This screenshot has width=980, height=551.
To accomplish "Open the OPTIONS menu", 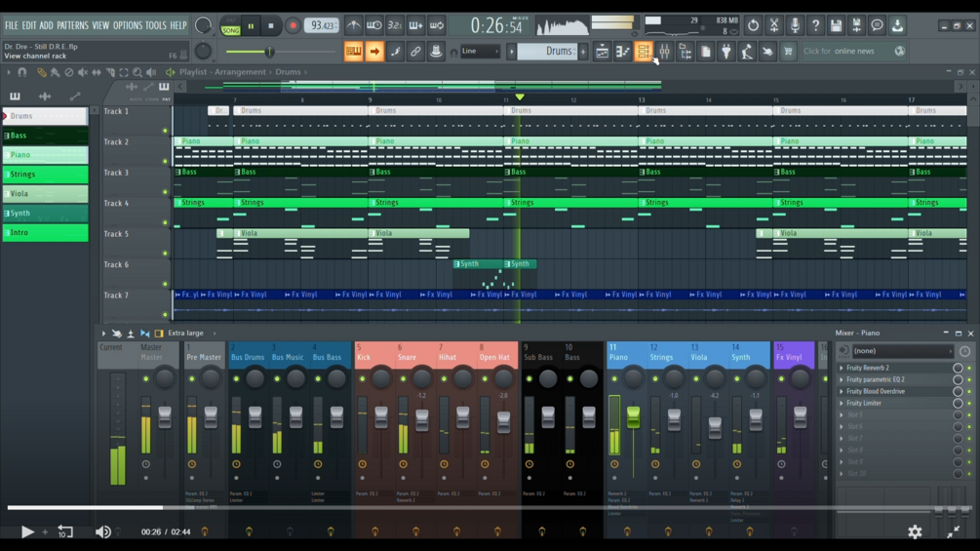I will point(128,25).
